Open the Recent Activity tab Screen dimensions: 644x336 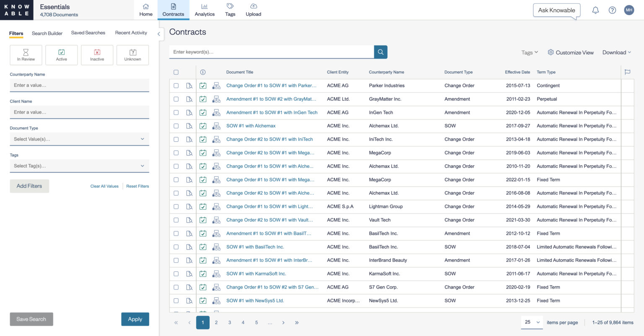click(x=131, y=33)
